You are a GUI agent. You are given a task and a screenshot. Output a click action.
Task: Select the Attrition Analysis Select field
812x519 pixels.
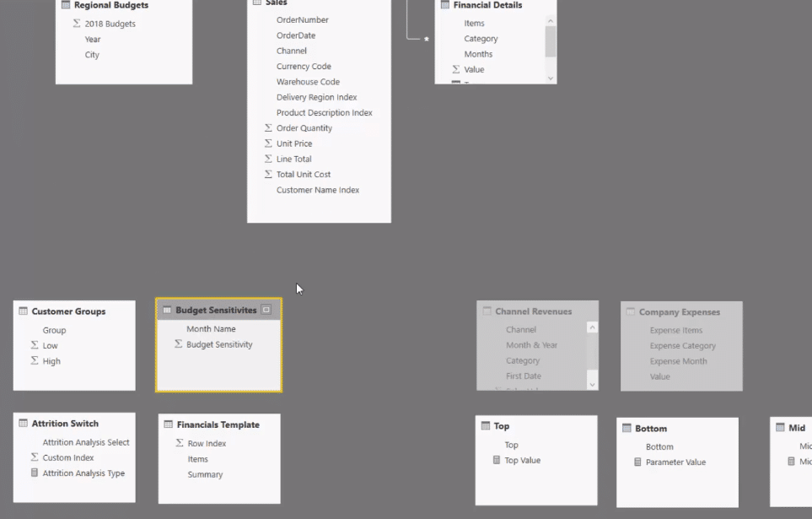pyautogui.click(x=86, y=442)
